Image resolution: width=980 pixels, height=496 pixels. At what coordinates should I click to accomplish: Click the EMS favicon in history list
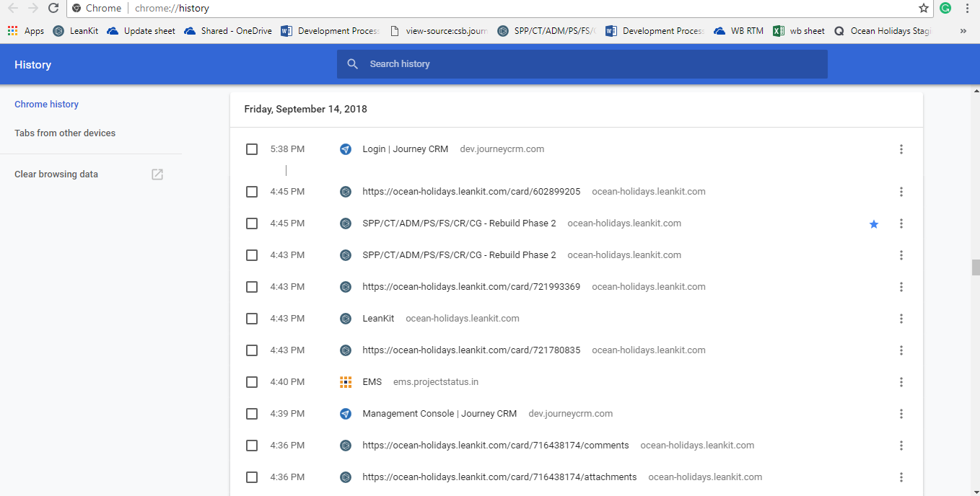coord(346,382)
